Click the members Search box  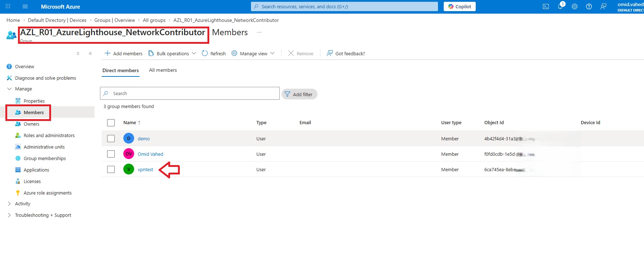(x=189, y=93)
